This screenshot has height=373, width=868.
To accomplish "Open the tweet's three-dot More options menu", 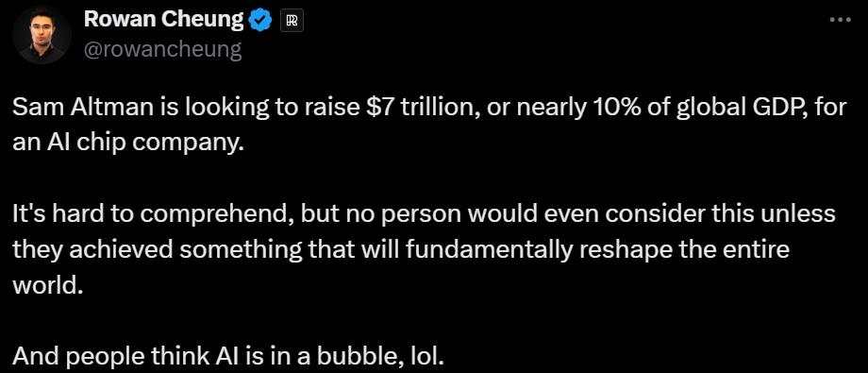I will 841,20.
